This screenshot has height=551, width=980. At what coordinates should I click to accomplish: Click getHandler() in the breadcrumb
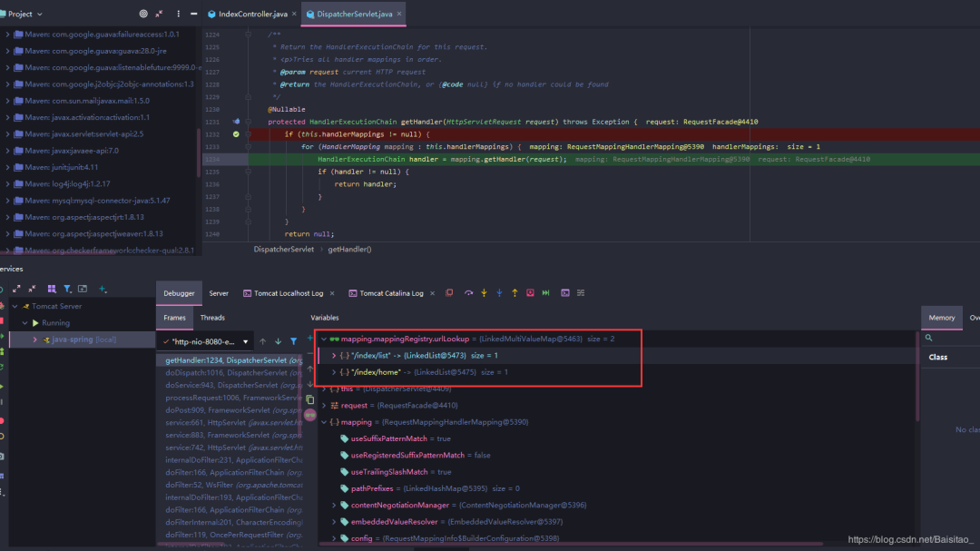pos(349,249)
